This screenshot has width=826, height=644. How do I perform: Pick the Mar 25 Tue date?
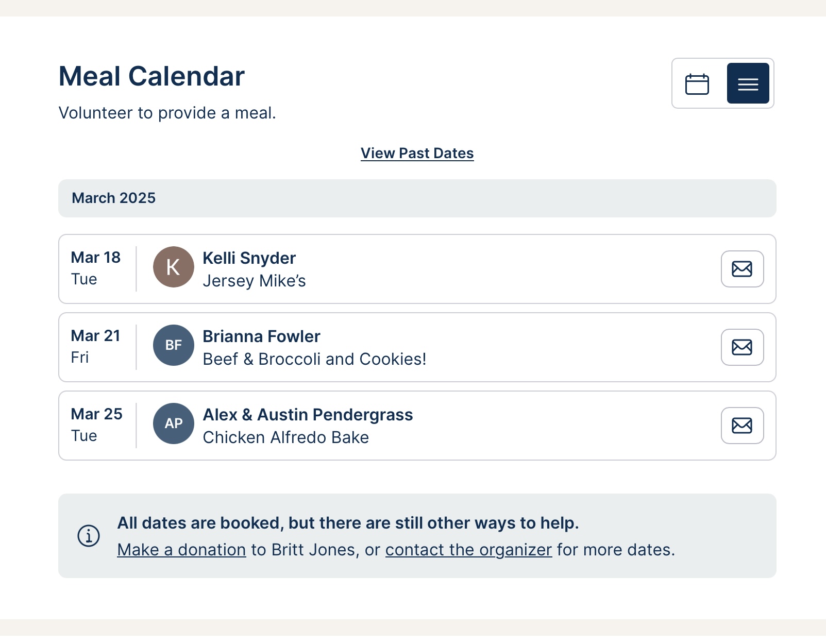coord(97,425)
